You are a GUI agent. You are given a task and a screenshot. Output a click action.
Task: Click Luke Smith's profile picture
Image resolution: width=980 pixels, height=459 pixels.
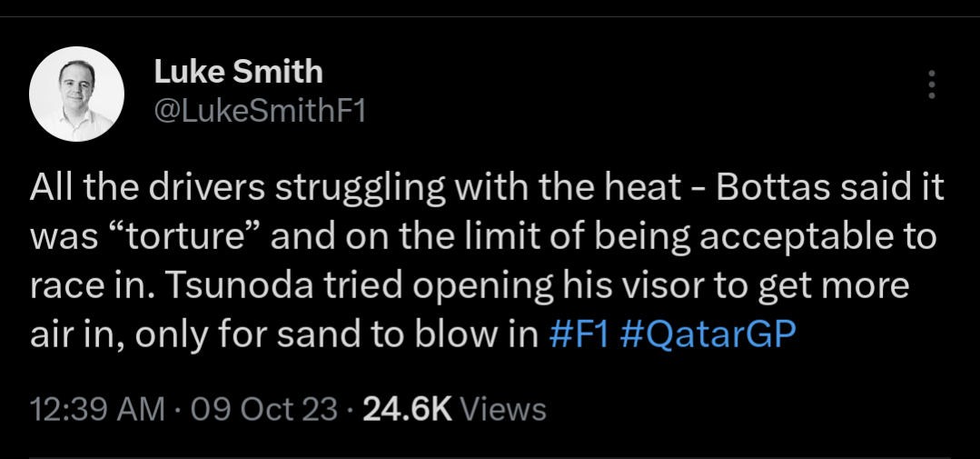76,94
